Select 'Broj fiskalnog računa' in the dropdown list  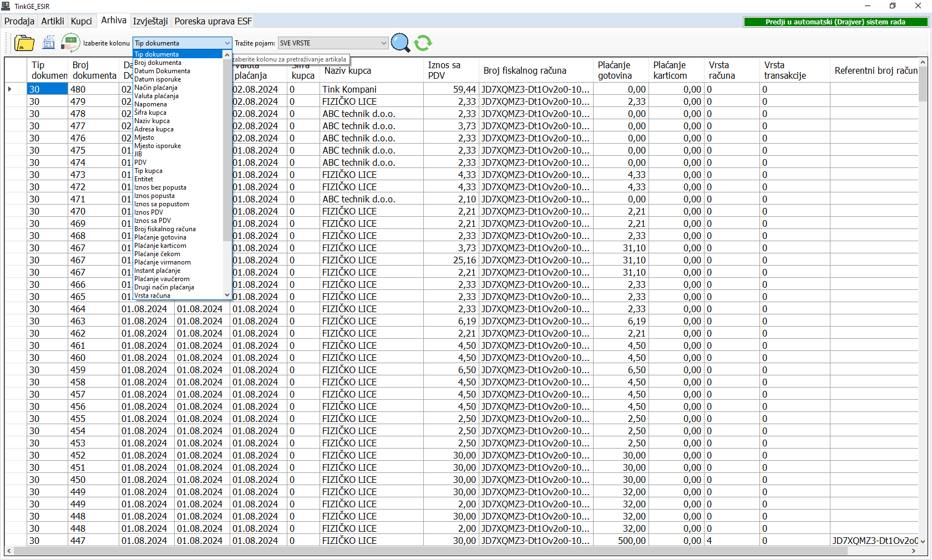pos(165,229)
